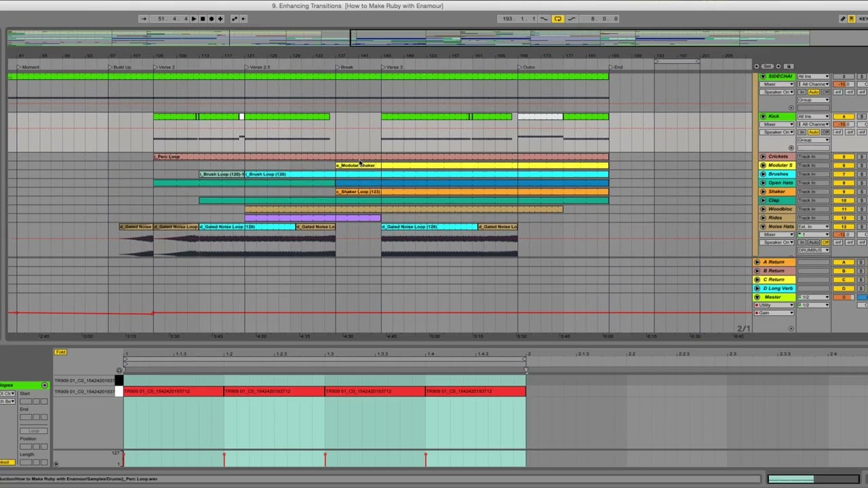Jump to the Outro locator
868x488 pixels.
coord(528,67)
